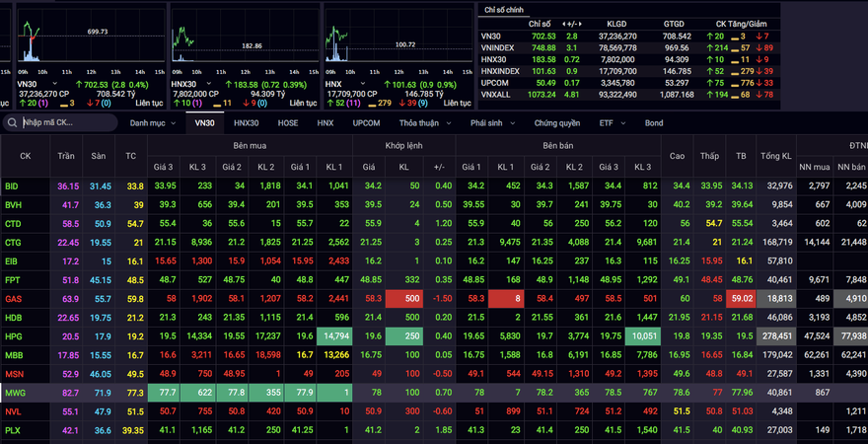Click the HPG stock symbol

point(13,336)
